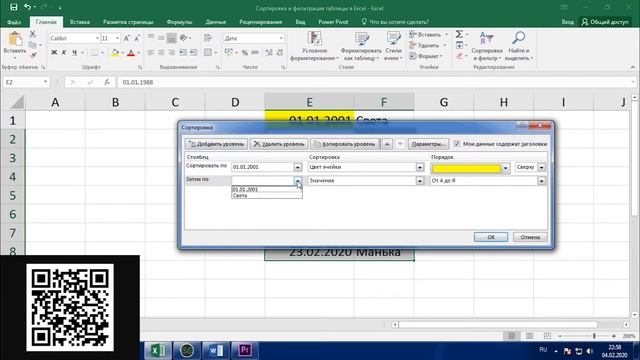Open the Файл tab
This screenshot has height=360, width=640.
(x=14, y=22)
